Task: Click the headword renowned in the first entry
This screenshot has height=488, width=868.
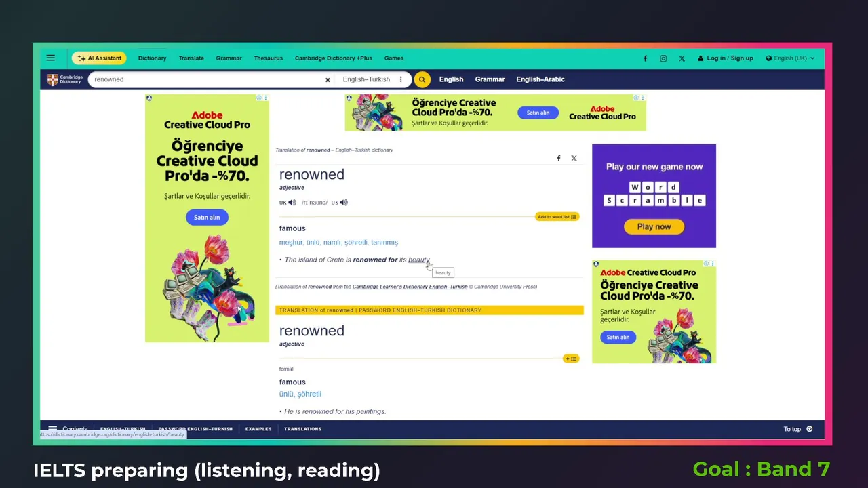Action: [312, 174]
